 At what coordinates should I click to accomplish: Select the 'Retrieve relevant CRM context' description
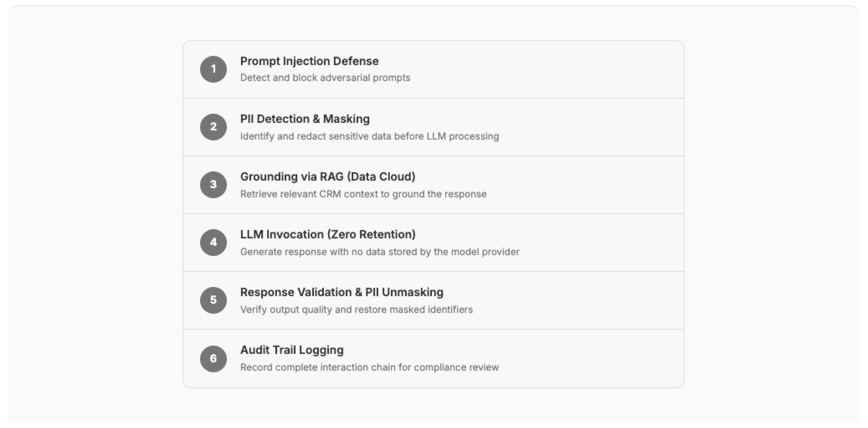click(x=363, y=194)
